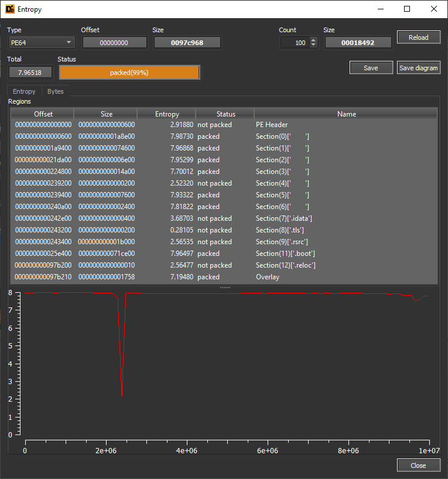Click the Detect It Easy app icon
This screenshot has width=448, height=479.
(x=9, y=9)
